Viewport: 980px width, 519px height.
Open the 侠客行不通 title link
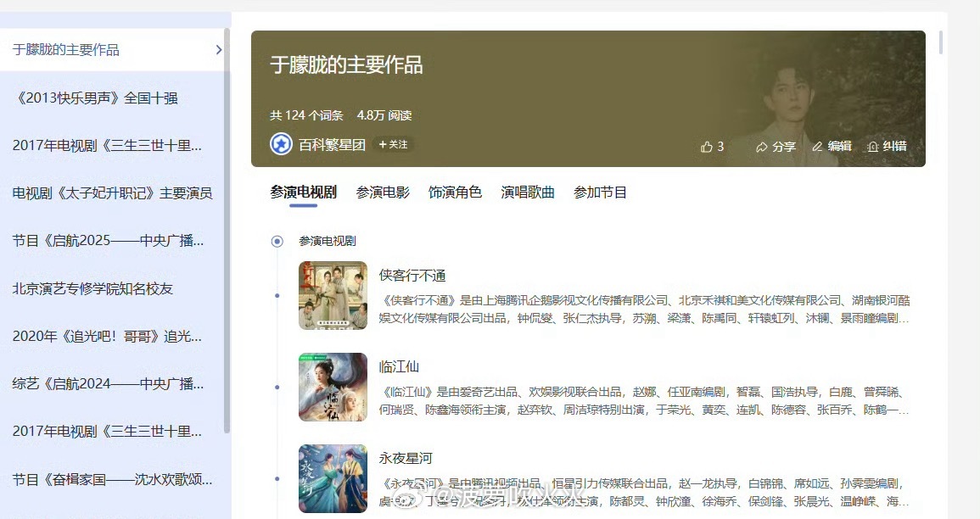coord(412,276)
